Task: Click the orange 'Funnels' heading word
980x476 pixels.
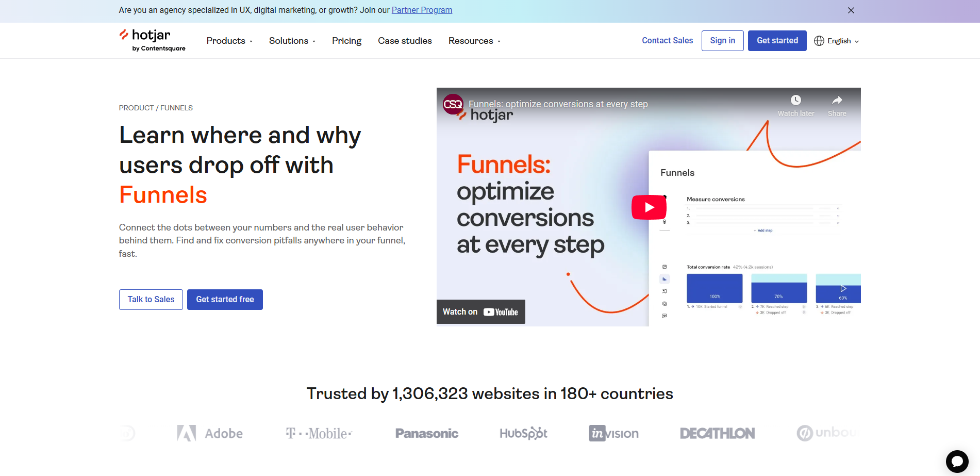Action: [x=163, y=195]
